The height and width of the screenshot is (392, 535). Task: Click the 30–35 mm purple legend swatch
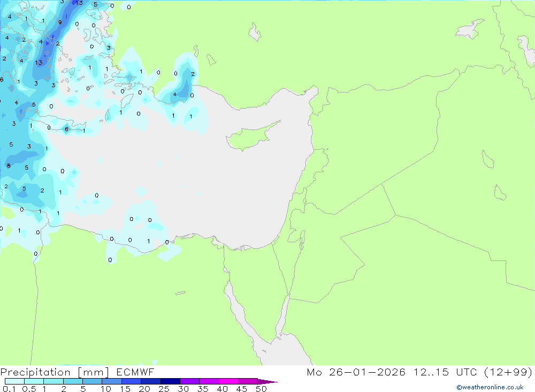[x=189, y=381]
